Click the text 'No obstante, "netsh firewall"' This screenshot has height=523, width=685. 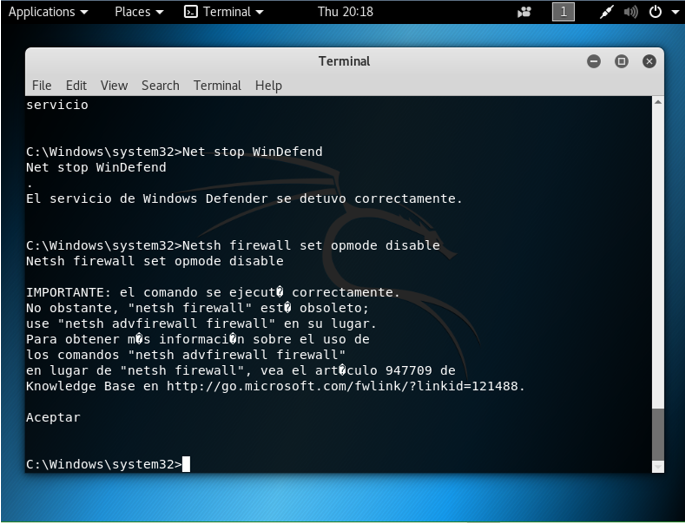(x=139, y=308)
